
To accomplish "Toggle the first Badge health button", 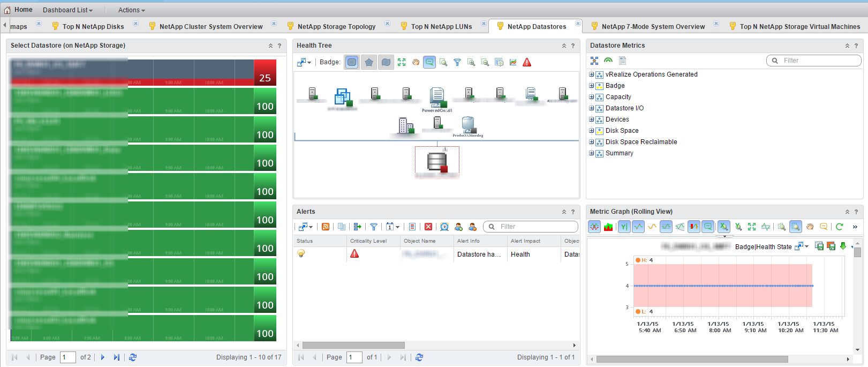I will pyautogui.click(x=352, y=62).
